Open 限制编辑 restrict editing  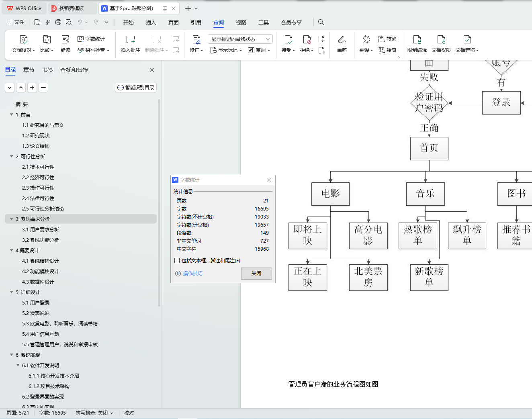pos(417,44)
